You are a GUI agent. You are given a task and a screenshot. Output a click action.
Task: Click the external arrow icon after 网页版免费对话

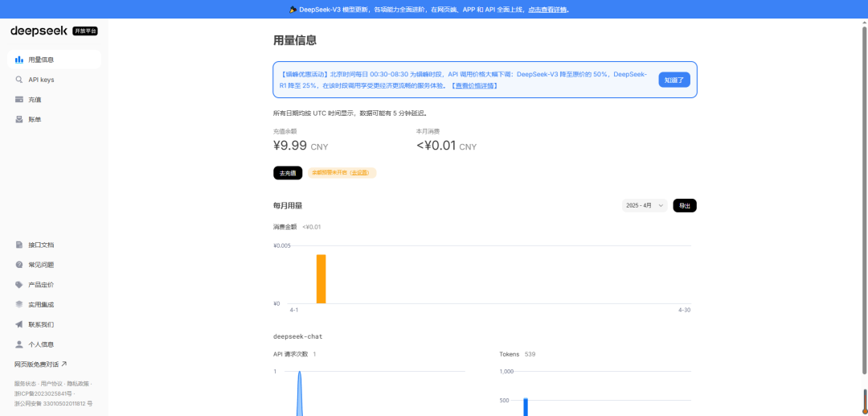(x=63, y=364)
